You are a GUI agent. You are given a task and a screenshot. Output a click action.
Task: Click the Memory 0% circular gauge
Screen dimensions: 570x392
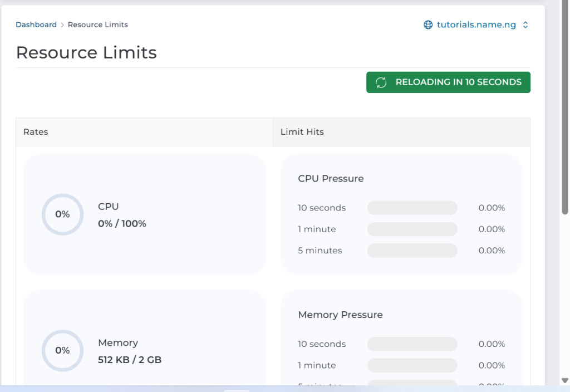pyautogui.click(x=62, y=351)
